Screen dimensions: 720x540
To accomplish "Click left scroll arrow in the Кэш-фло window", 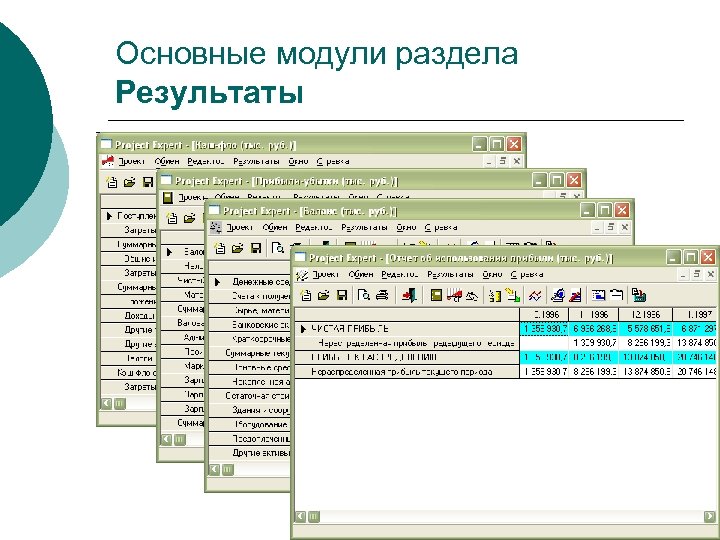I will point(106,404).
